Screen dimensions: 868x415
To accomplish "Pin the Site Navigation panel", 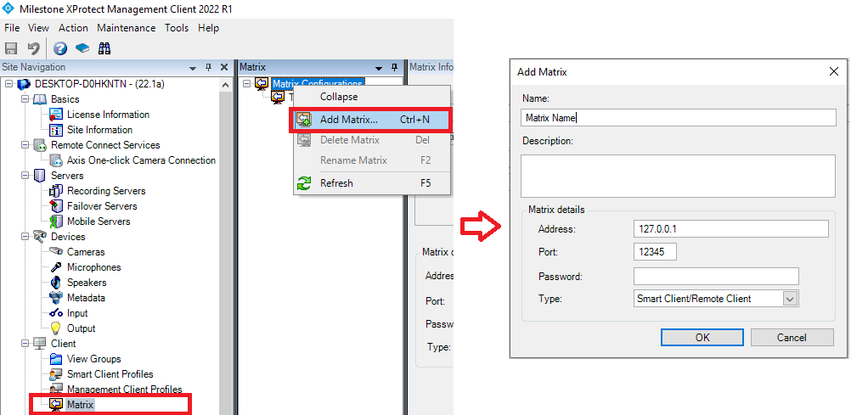I will pyautogui.click(x=209, y=67).
